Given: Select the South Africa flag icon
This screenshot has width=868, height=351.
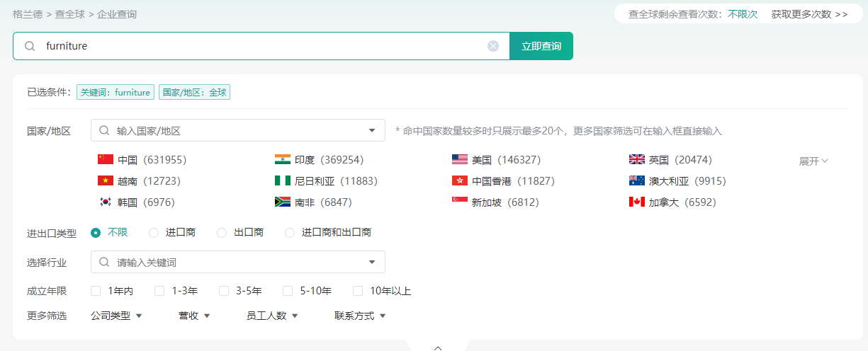Looking at the screenshot, I should pyautogui.click(x=283, y=202).
